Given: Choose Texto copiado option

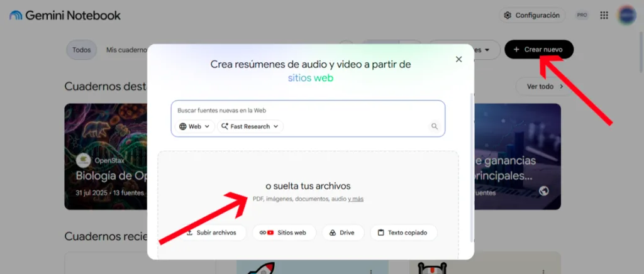Looking at the screenshot, I should 404,233.
